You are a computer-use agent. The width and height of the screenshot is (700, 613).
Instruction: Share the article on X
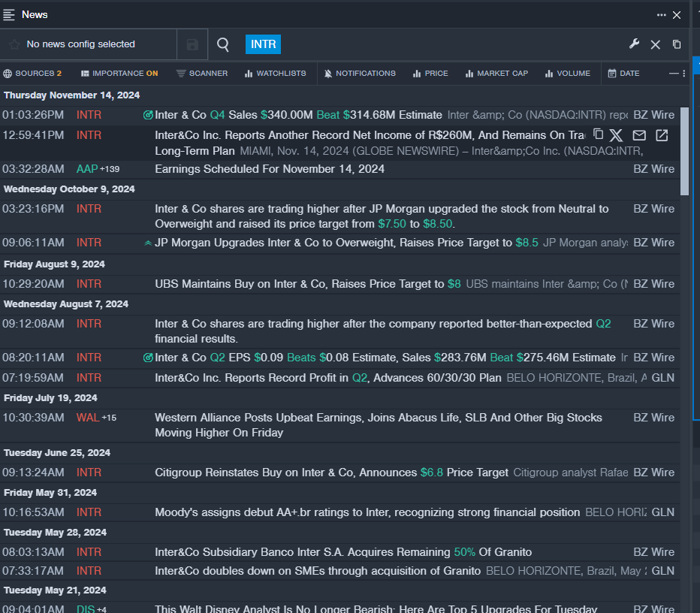click(x=616, y=135)
